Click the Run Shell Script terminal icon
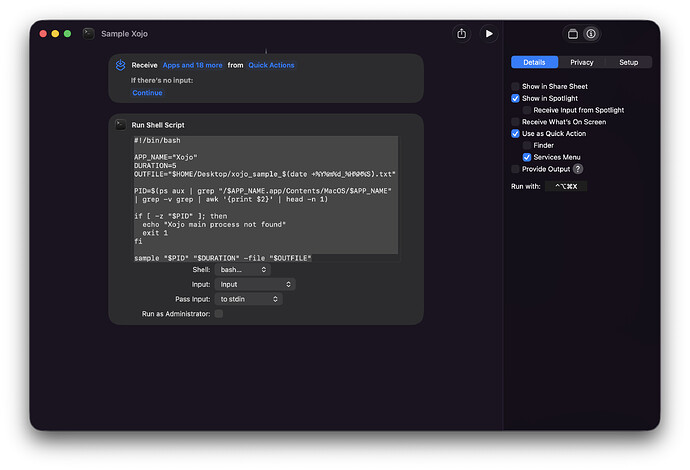Viewport: 690px width, 470px height. point(121,125)
